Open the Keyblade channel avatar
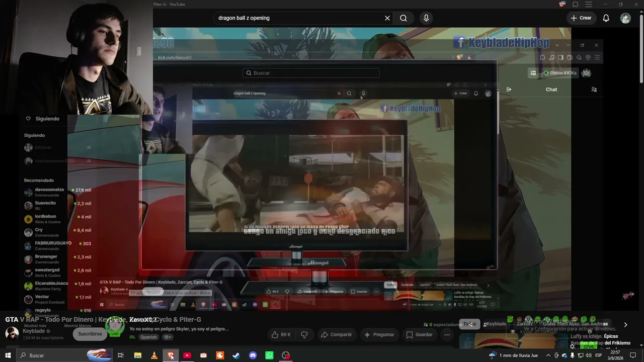Screen dimensions: 644x362 (12, 333)
